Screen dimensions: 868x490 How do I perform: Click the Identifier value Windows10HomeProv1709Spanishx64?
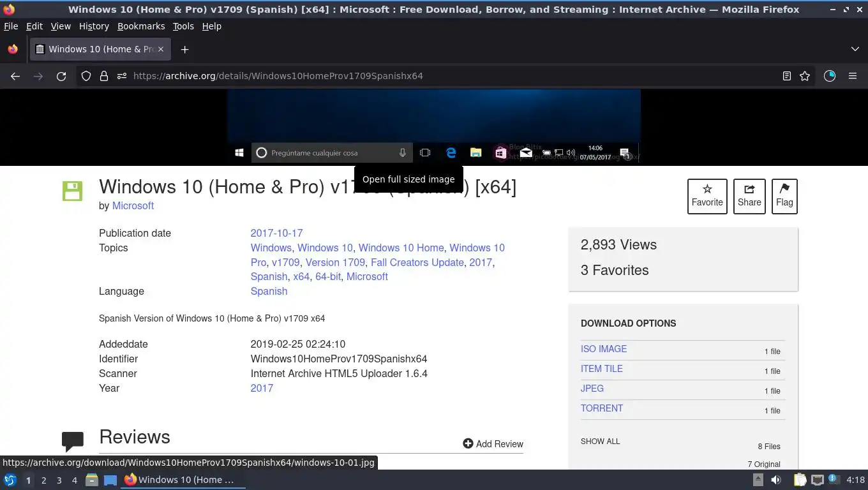pos(339,359)
